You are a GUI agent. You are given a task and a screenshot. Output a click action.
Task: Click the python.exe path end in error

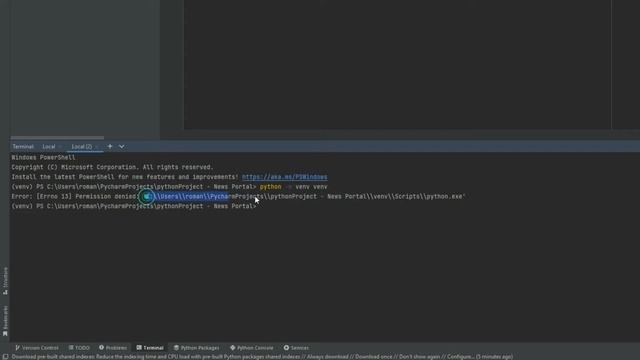tap(444, 197)
